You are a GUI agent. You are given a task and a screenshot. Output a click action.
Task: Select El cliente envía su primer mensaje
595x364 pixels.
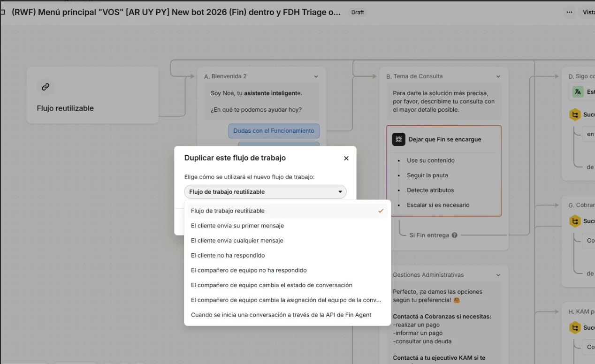288,226
